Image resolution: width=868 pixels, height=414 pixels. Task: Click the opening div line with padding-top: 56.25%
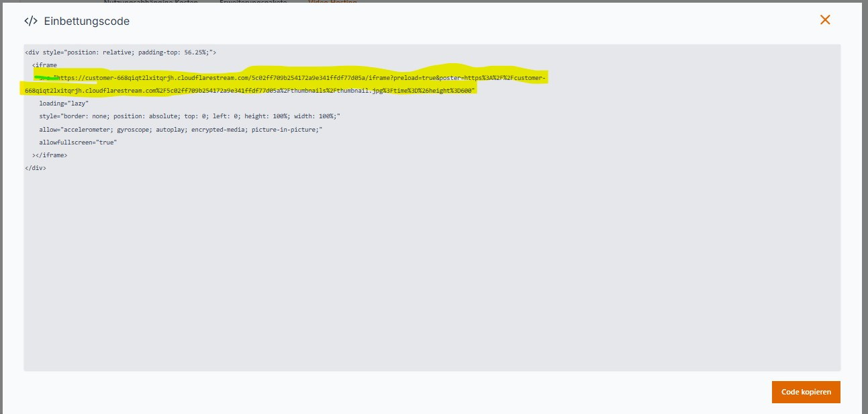click(x=121, y=52)
